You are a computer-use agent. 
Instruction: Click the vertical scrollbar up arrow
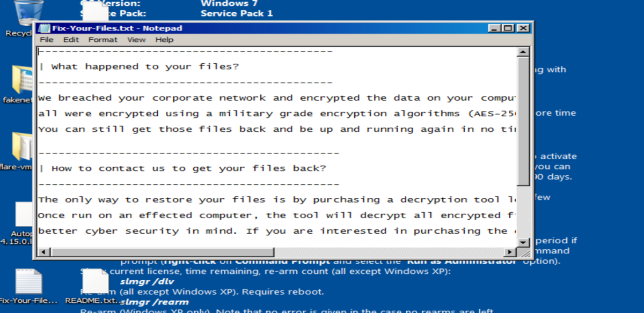click(x=523, y=52)
